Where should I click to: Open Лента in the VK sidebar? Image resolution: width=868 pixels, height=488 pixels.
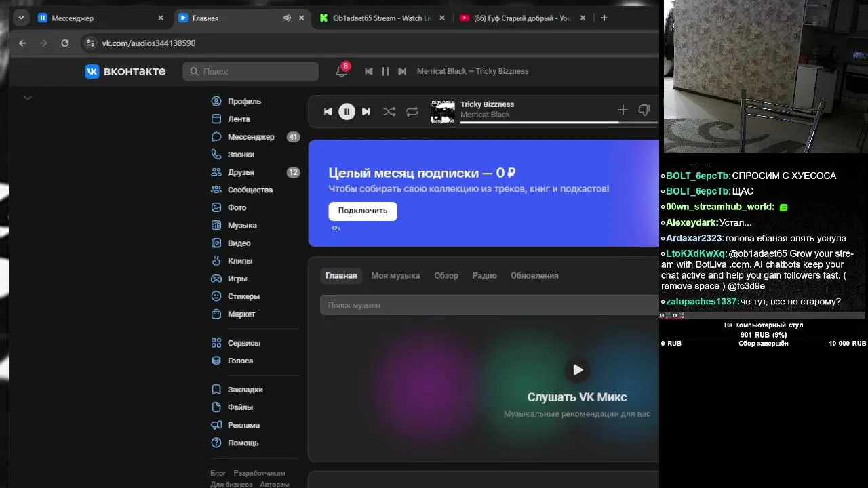231,119
